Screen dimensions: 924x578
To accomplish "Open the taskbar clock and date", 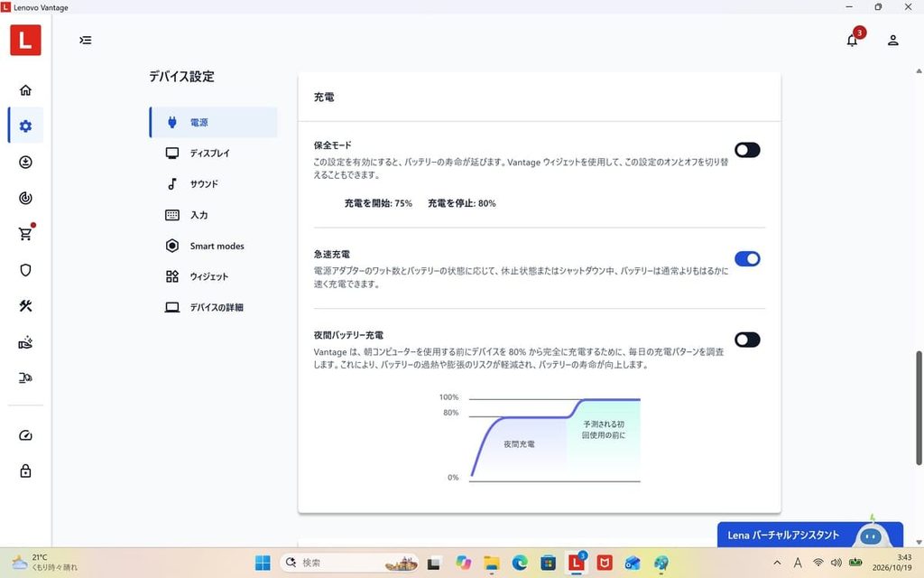I will (892, 563).
